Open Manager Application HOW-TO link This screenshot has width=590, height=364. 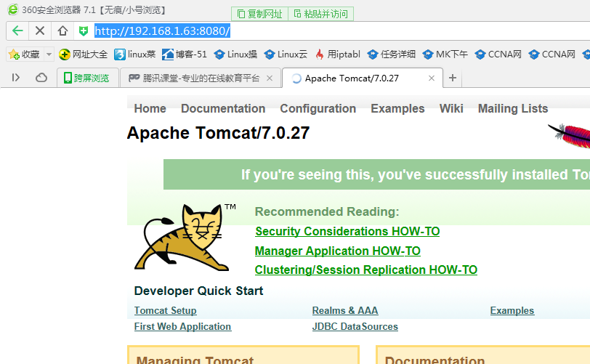pos(338,251)
